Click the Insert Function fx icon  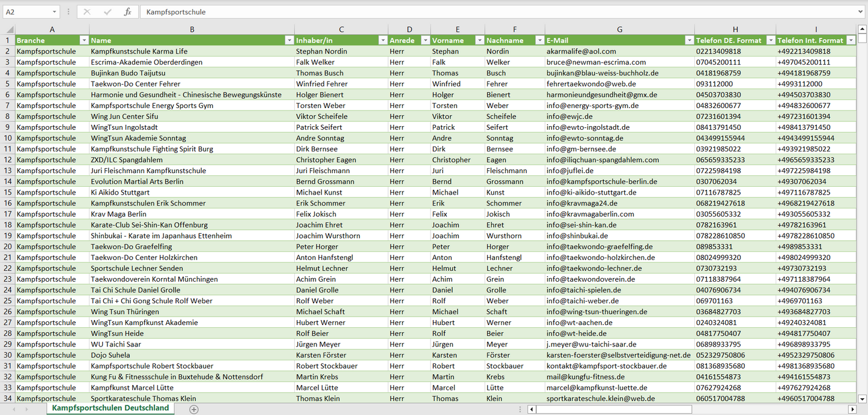point(127,12)
